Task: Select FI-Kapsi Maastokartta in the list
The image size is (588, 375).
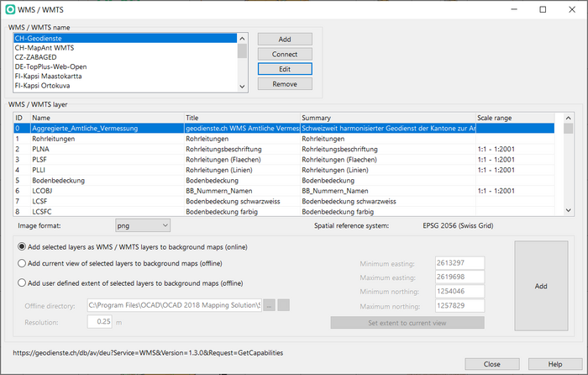Action: pos(125,76)
